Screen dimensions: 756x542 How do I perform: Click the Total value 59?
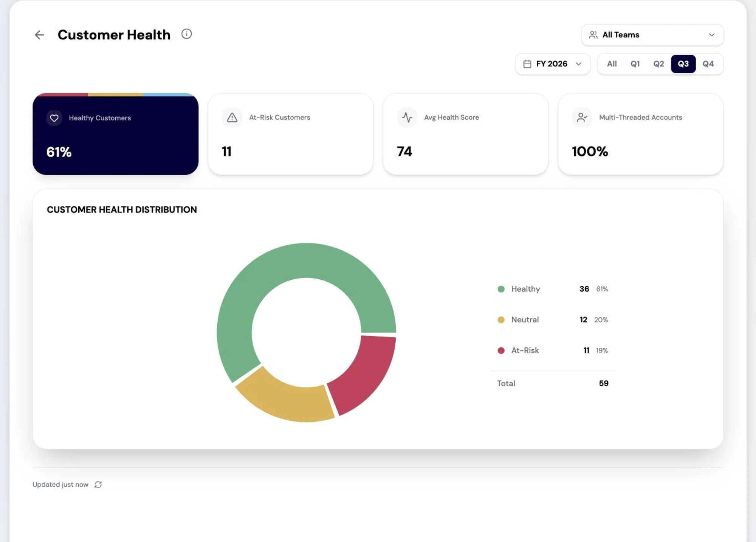coord(604,383)
